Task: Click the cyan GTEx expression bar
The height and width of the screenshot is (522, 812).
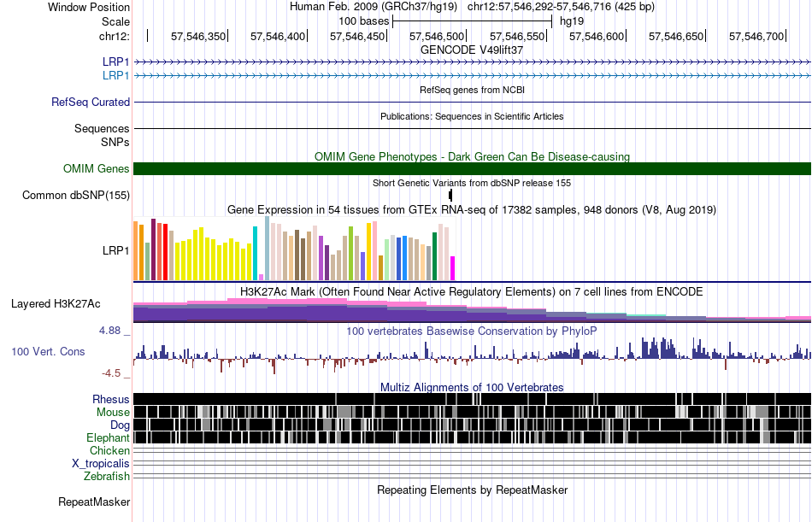Action: tap(256, 253)
